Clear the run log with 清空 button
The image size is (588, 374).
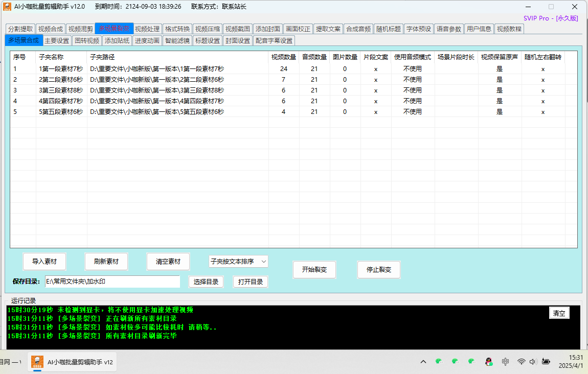(559, 313)
